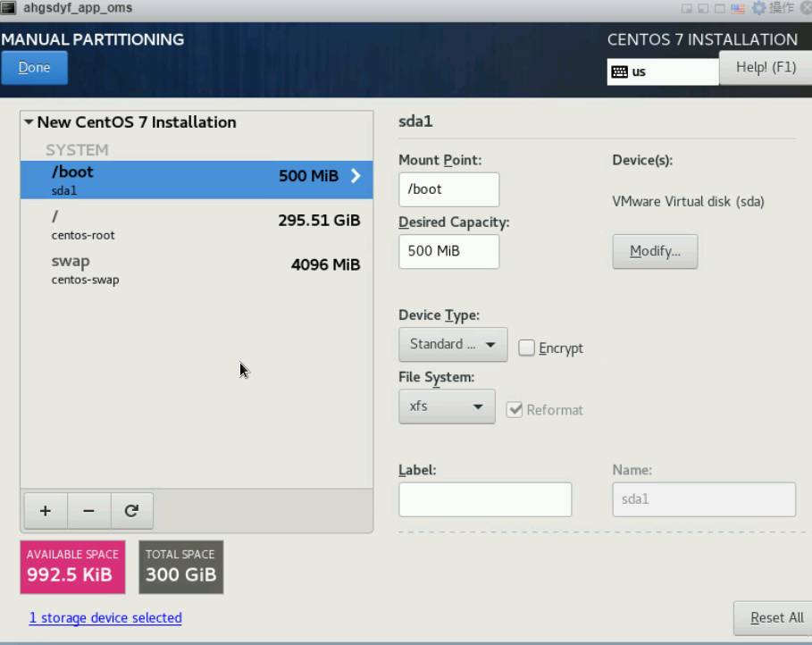This screenshot has height=645, width=812.
Task: Click the Desired Capacity field showing 500 MiB
Action: pyautogui.click(x=449, y=251)
